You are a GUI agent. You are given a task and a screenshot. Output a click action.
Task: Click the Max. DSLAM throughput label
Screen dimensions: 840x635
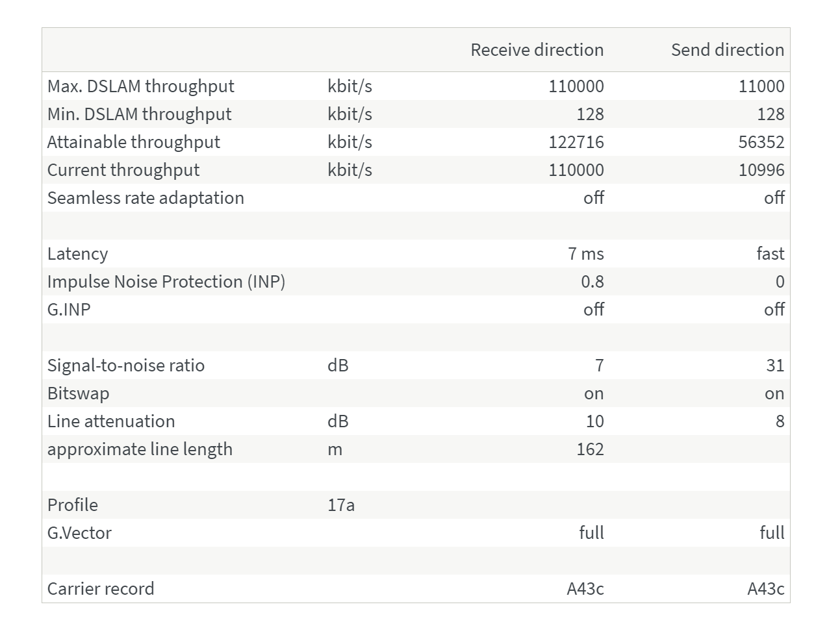pyautogui.click(x=141, y=86)
